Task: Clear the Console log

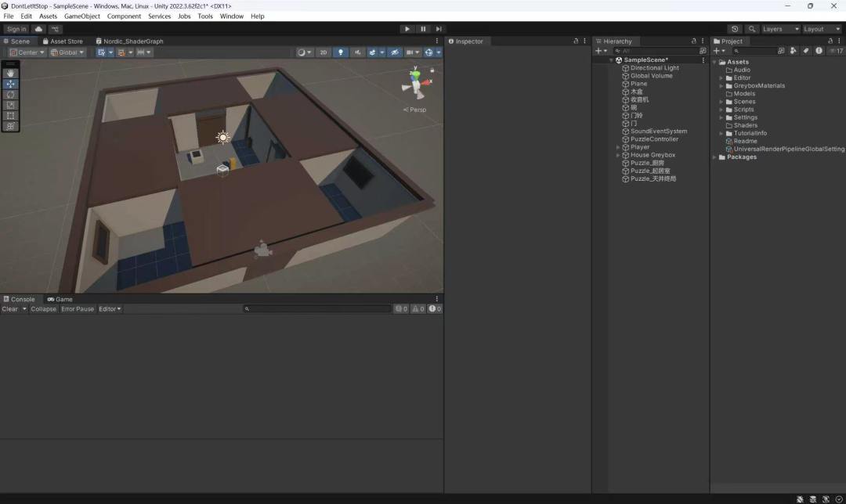Action: pos(9,309)
